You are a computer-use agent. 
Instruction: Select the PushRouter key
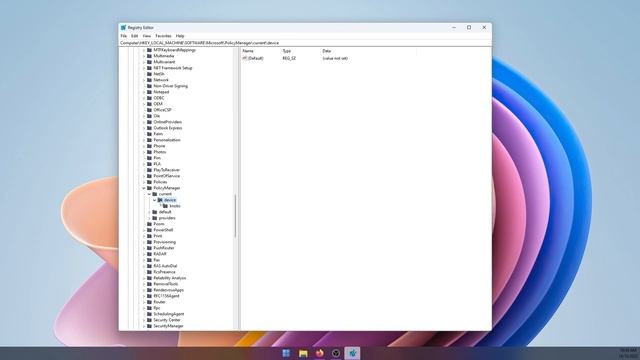164,248
